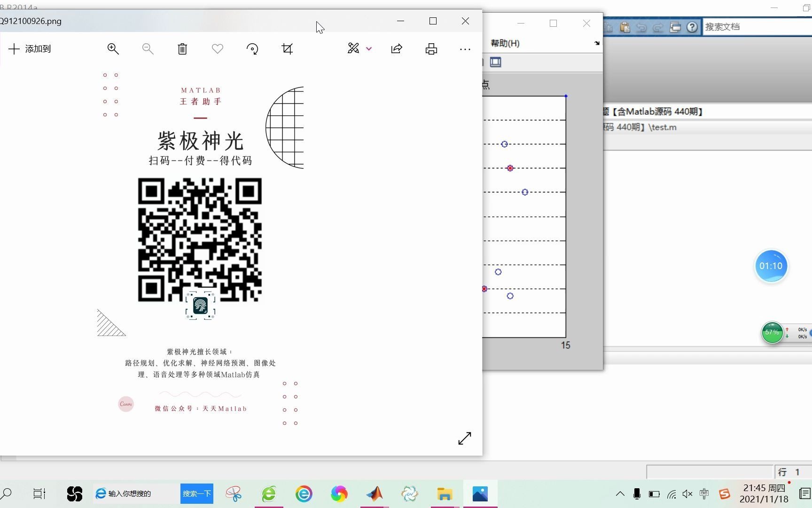The image size is (812, 508).
Task: Click the QR code image in the photo
Action: click(x=200, y=240)
